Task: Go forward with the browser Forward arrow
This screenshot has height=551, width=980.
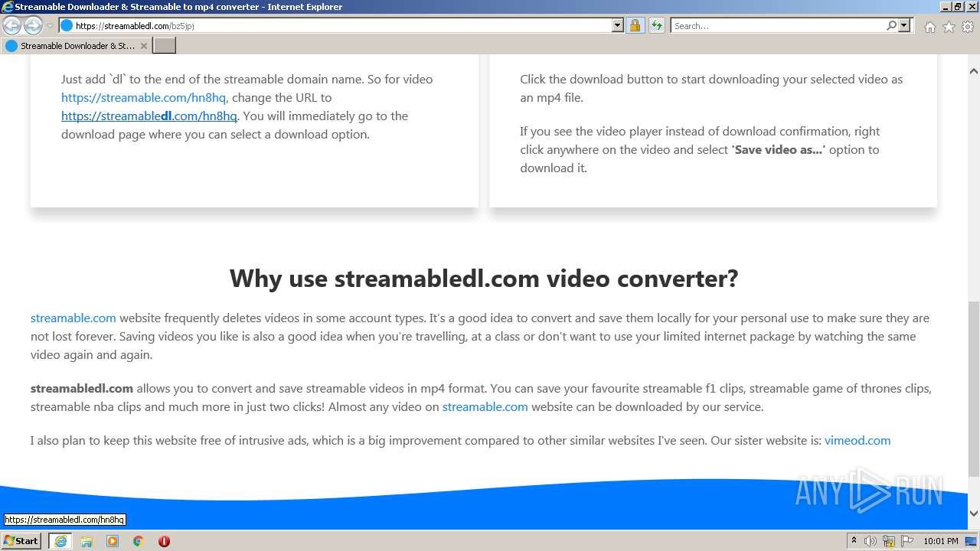Action: 33,25
